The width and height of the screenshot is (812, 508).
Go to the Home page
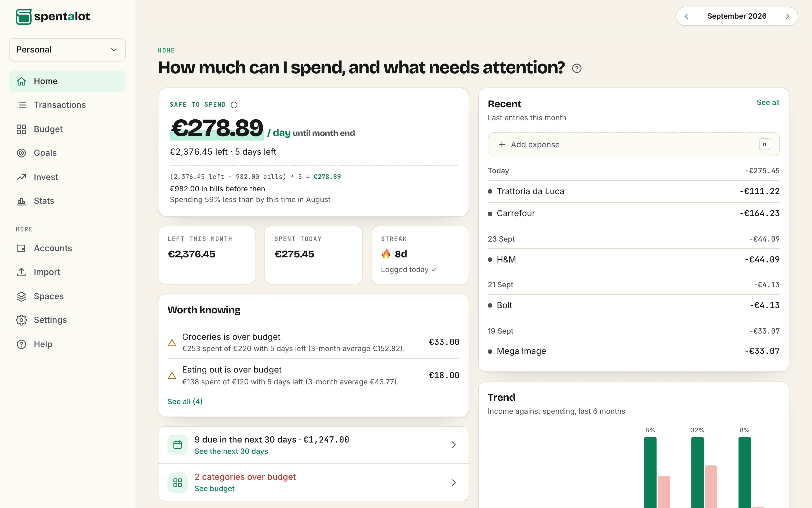[x=67, y=81]
